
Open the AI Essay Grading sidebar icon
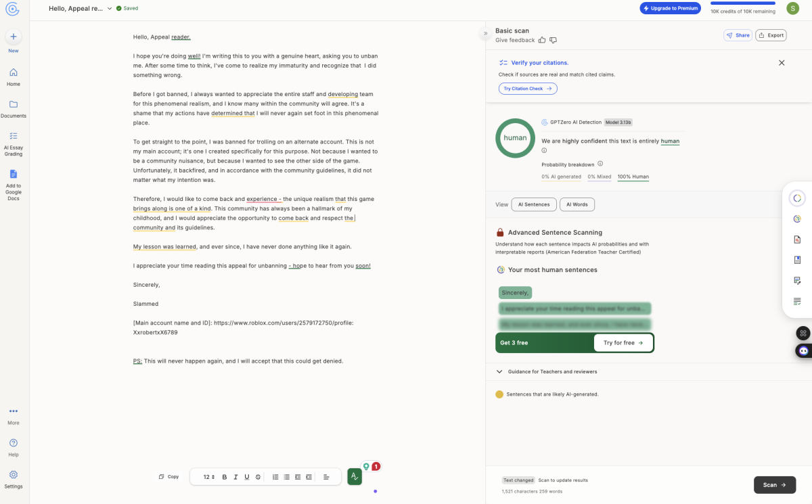[14, 136]
